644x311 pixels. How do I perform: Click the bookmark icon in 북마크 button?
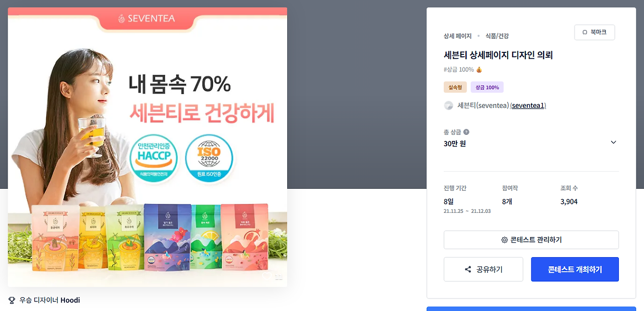pos(585,32)
